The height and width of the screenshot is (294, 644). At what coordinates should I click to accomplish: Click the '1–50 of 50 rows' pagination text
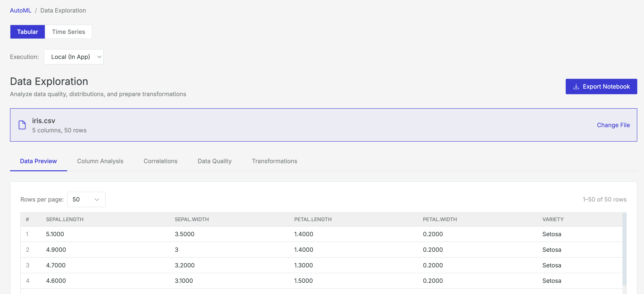click(605, 199)
